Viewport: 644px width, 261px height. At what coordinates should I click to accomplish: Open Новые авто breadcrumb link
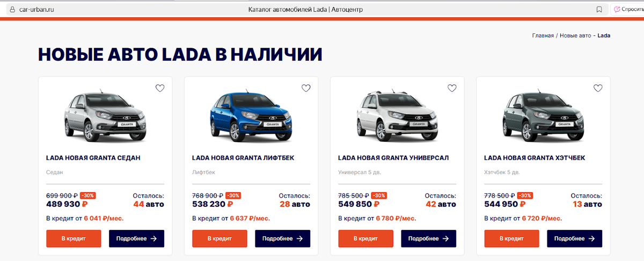coord(575,35)
